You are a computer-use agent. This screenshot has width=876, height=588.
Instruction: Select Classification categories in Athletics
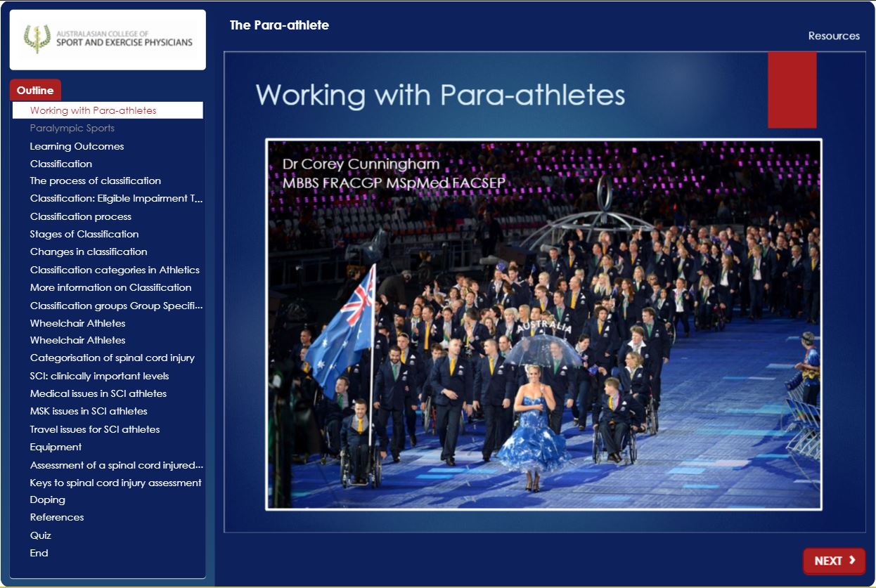pos(115,270)
